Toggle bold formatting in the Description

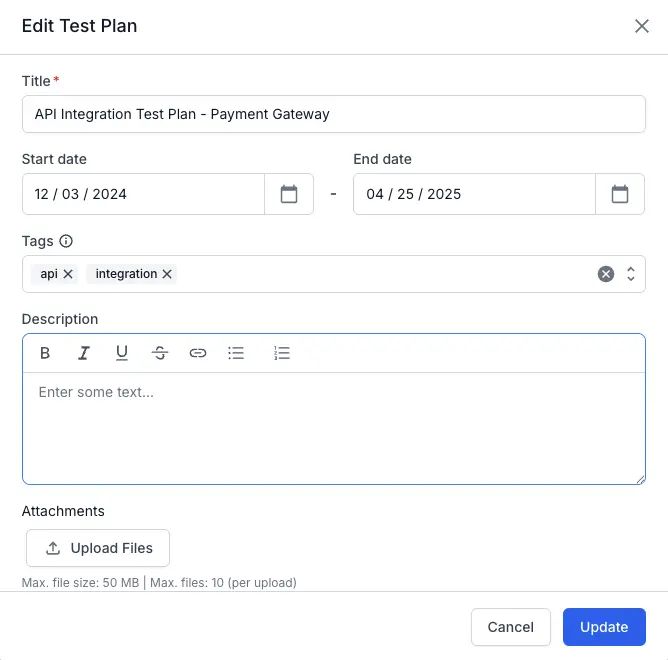(45, 353)
